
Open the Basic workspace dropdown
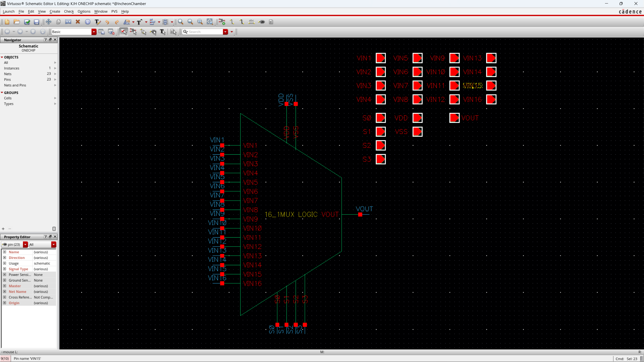[x=94, y=32]
